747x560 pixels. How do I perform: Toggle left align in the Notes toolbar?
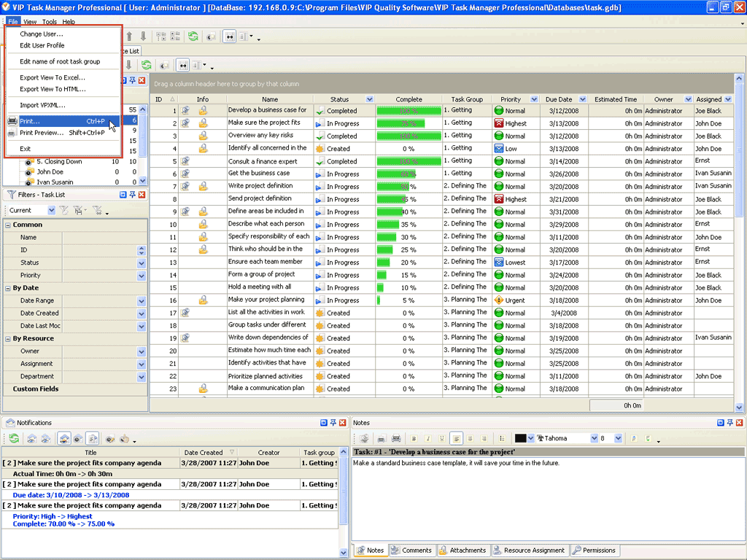[x=457, y=438]
